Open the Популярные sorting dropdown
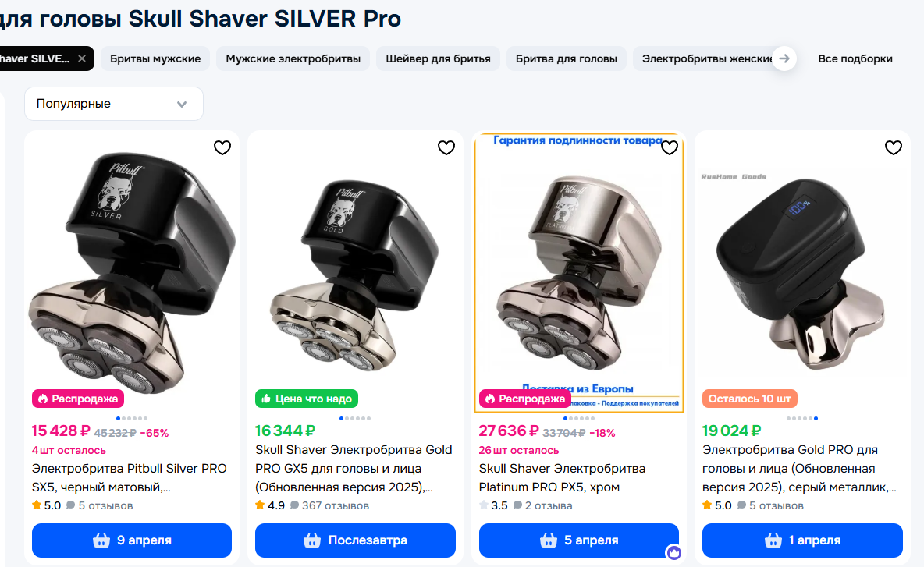This screenshot has width=924, height=567. [113, 104]
